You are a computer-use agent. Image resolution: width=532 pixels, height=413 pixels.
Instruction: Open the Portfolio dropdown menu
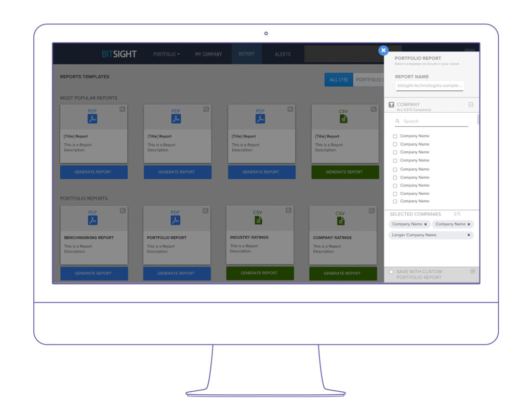tap(166, 55)
